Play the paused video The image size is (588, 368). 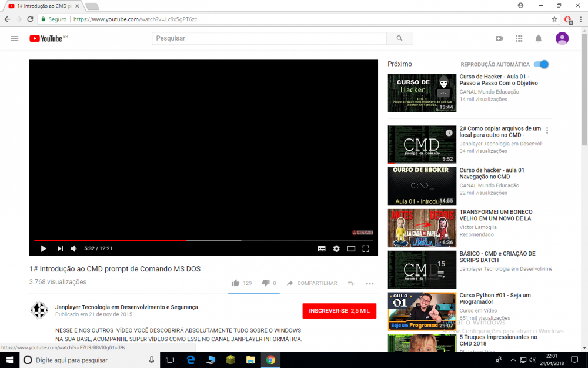(x=44, y=248)
